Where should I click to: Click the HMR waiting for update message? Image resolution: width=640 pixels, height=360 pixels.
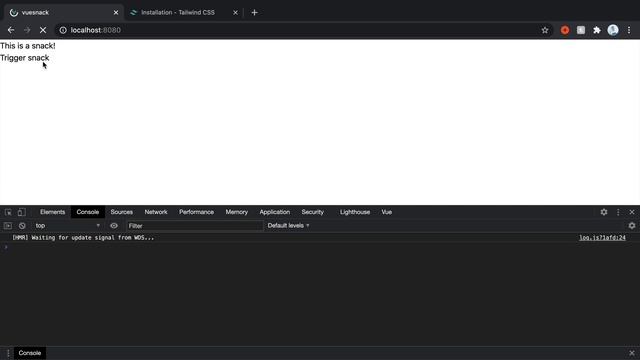[83, 238]
